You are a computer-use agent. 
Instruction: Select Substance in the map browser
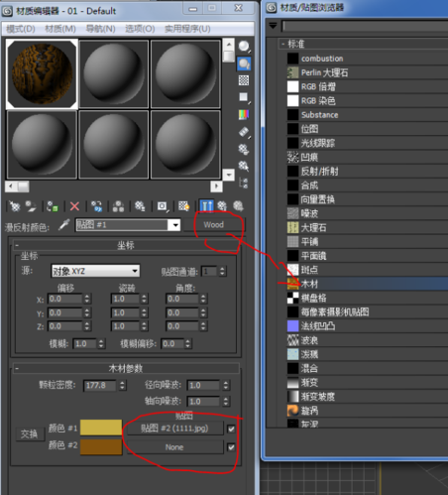point(367,115)
